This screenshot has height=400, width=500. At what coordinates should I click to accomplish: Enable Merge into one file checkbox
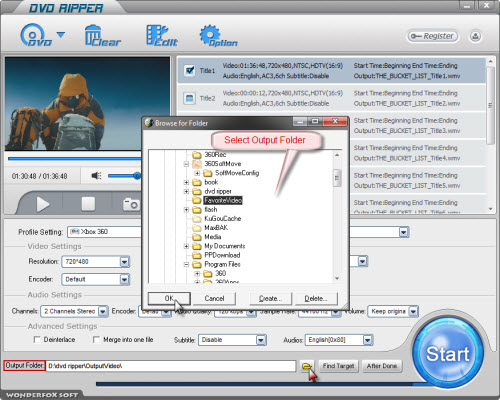pos(96,339)
